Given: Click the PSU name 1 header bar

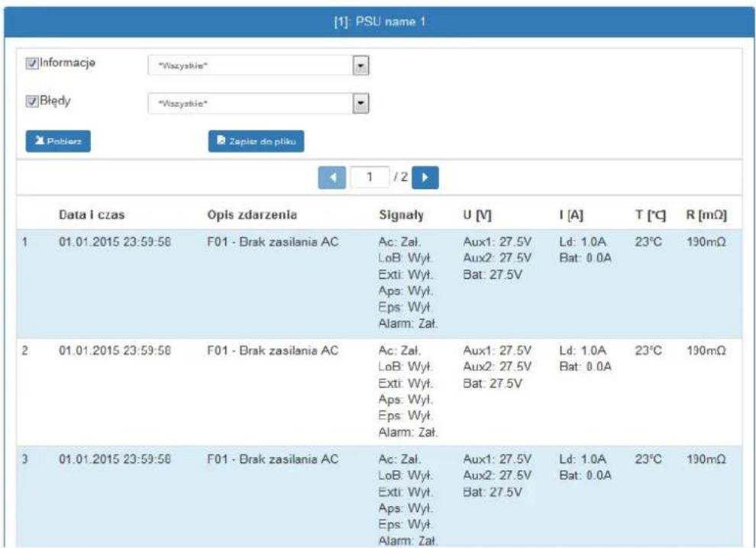Looking at the screenshot, I should [x=379, y=21].
